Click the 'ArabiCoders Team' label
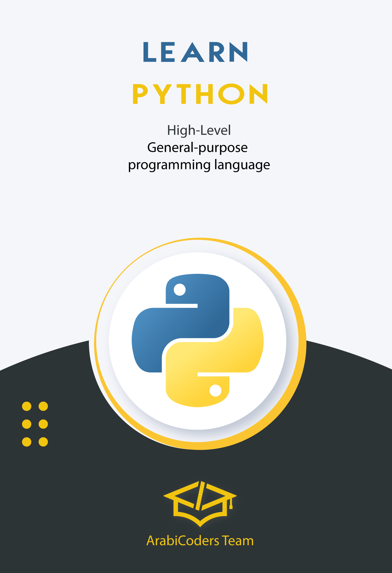The image size is (392, 573). (200, 541)
